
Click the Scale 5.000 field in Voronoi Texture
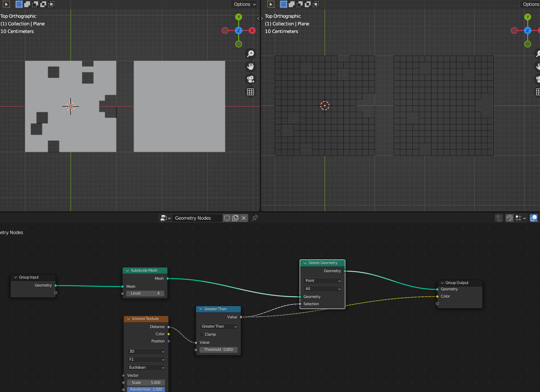tap(146, 383)
